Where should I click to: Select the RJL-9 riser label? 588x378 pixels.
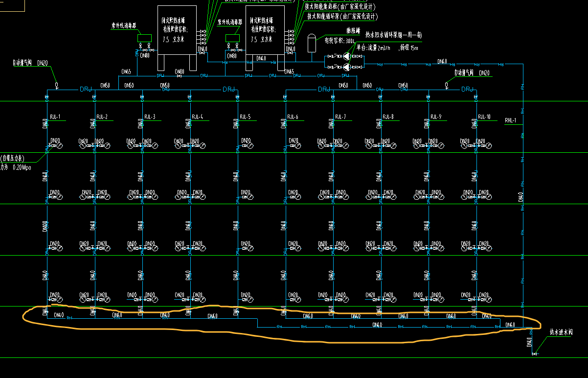click(x=435, y=117)
